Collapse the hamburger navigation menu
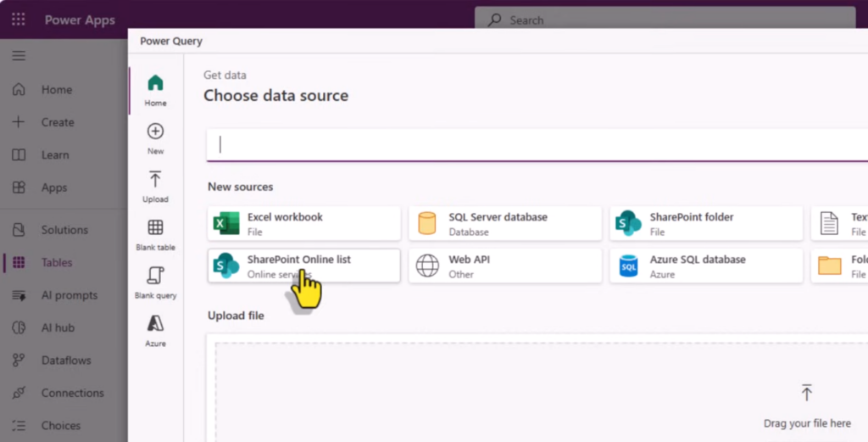The height and width of the screenshot is (442, 868). 19,55
